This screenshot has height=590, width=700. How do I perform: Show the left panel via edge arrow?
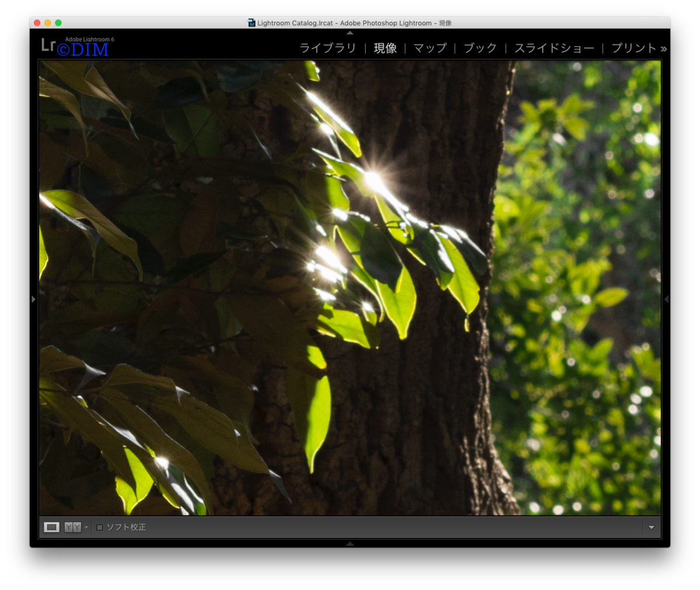click(33, 299)
